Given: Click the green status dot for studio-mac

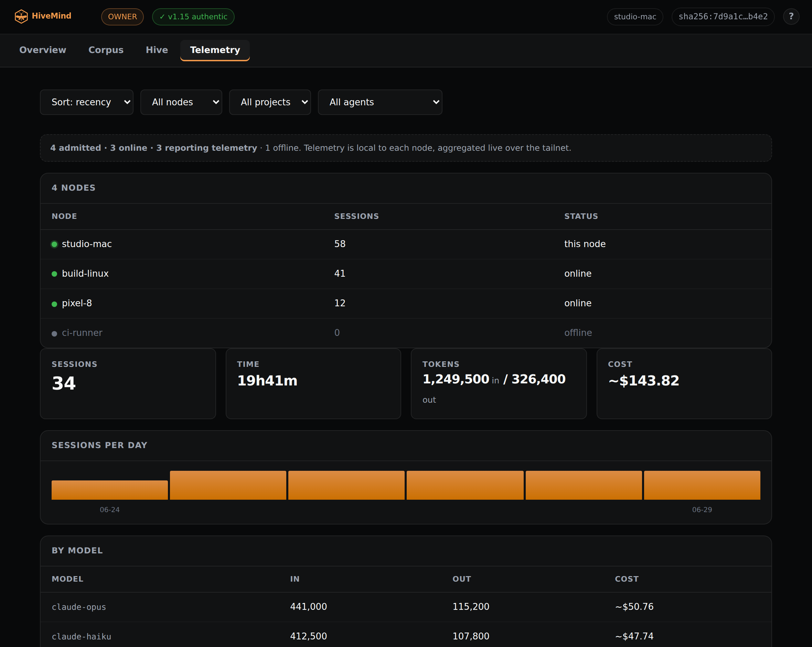Looking at the screenshot, I should [x=54, y=244].
